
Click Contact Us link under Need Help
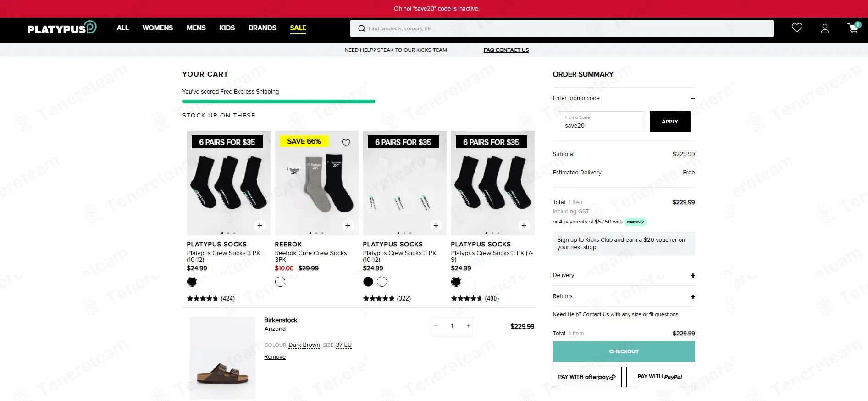(x=596, y=314)
